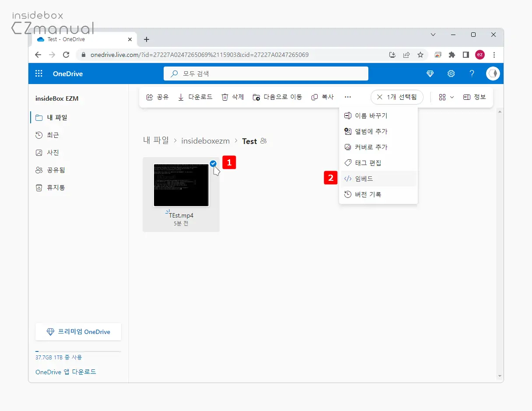Open the Chrome three-dot menu
Image resolution: width=532 pixels, height=411 pixels.
tap(494, 55)
